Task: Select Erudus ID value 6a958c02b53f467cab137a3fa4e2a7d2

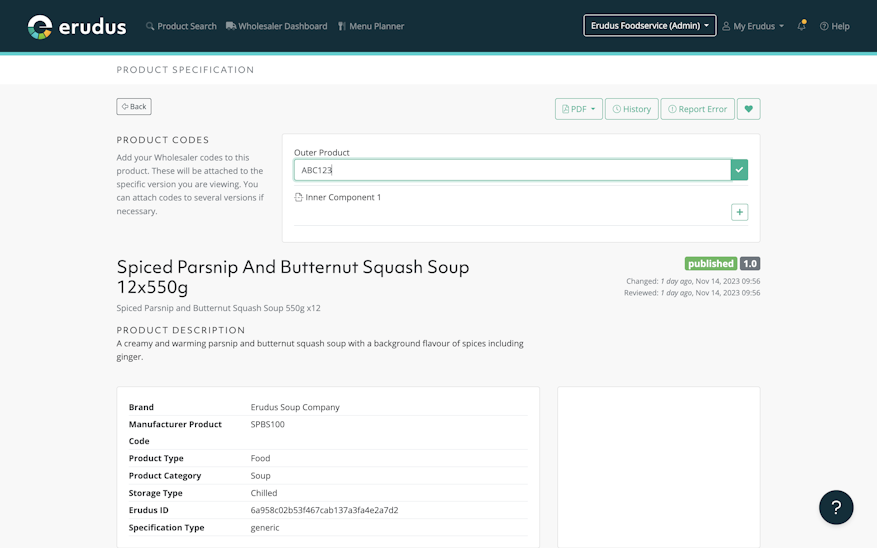Action: pyautogui.click(x=324, y=510)
